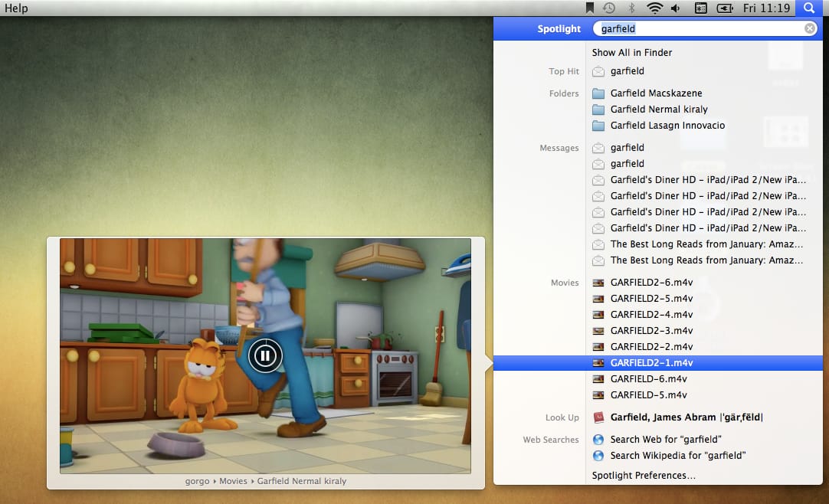Click the mail icon next to Top Hit garfield

click(598, 71)
